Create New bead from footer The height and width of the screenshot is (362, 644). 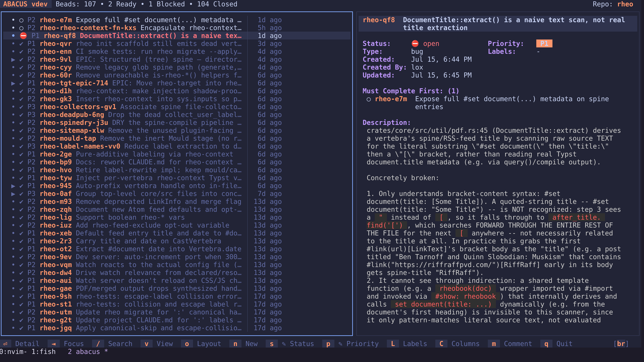coord(243,344)
